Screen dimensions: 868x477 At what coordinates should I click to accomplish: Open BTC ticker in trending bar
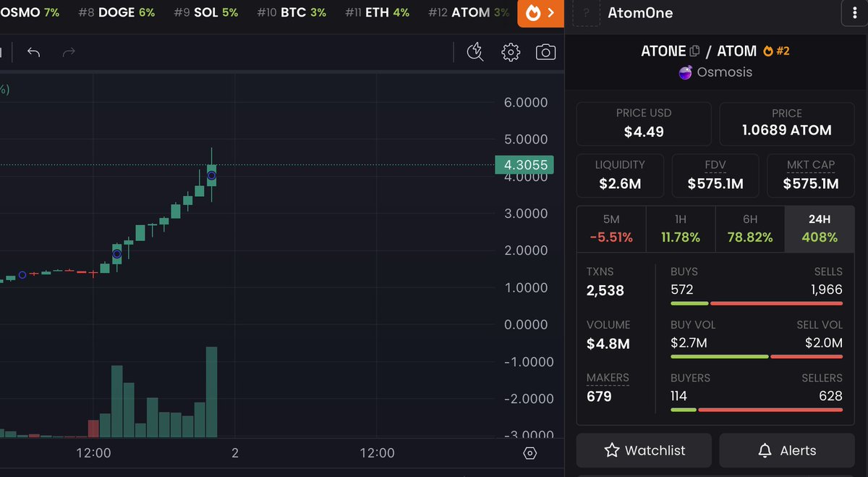292,13
